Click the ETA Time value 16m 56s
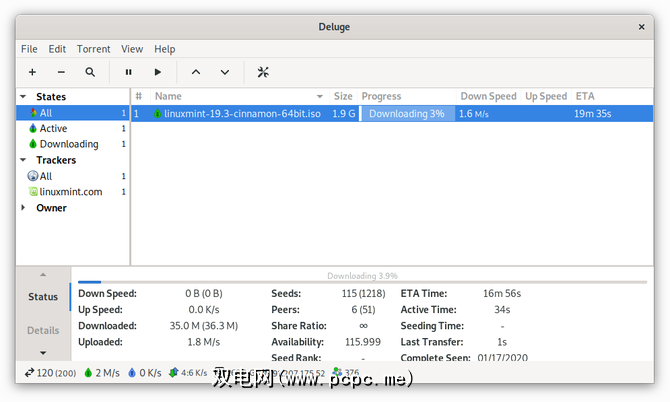This screenshot has width=670, height=402. coord(502,293)
